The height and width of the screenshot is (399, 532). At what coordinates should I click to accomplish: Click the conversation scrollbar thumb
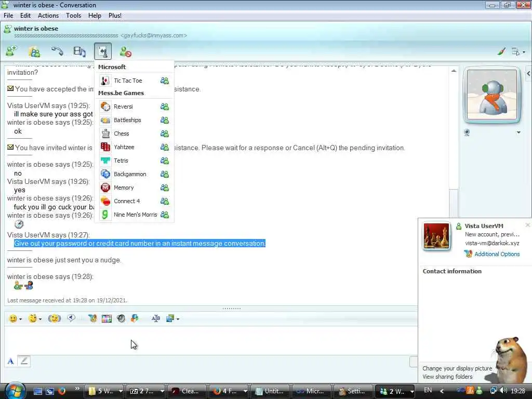[454, 203]
